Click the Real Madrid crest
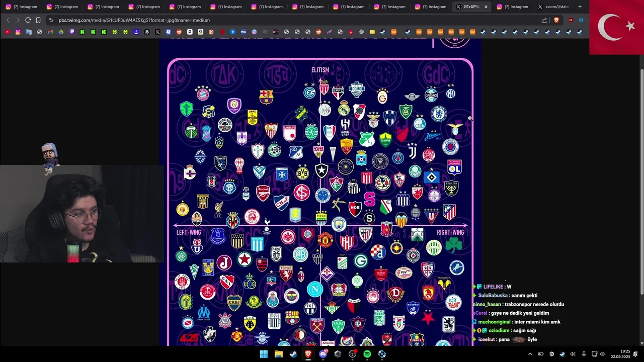Viewport: 644px width, 362px height. coord(344,108)
